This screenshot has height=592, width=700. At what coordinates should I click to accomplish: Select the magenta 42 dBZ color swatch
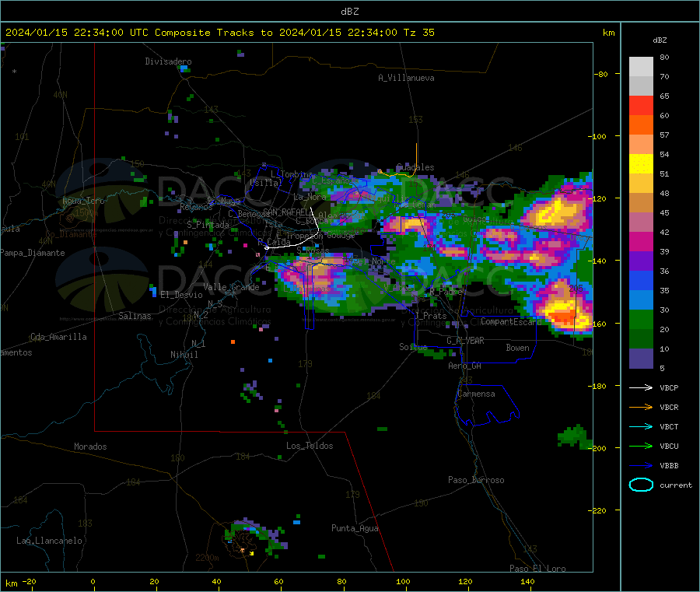[641, 241]
